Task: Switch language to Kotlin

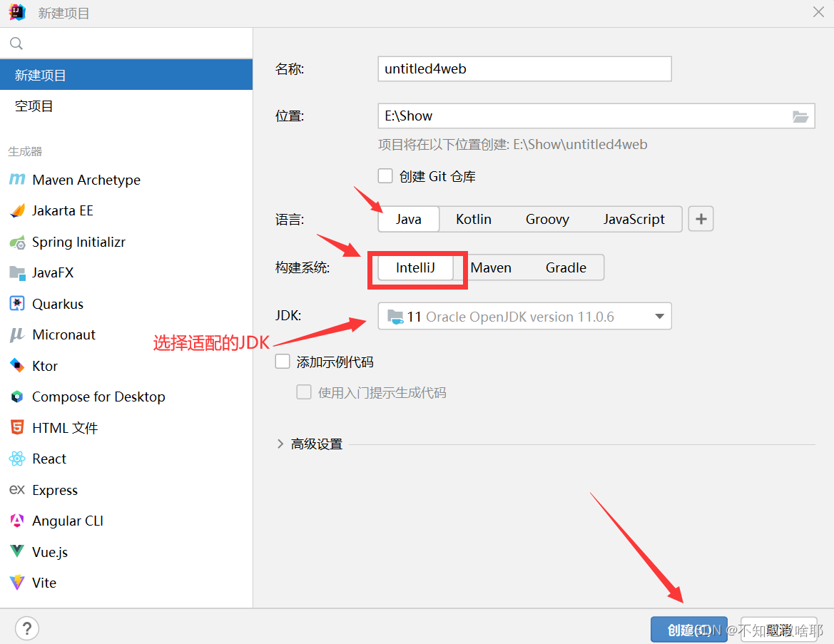Action: click(474, 219)
